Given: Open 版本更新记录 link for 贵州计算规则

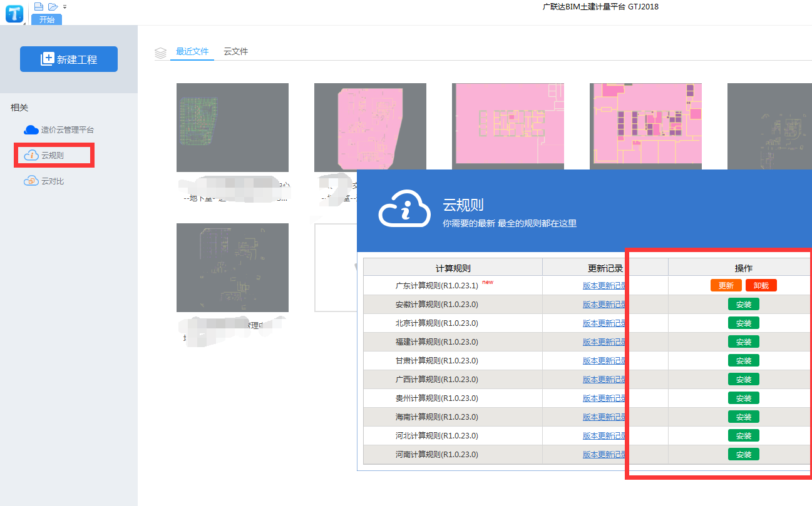Looking at the screenshot, I should [x=605, y=398].
